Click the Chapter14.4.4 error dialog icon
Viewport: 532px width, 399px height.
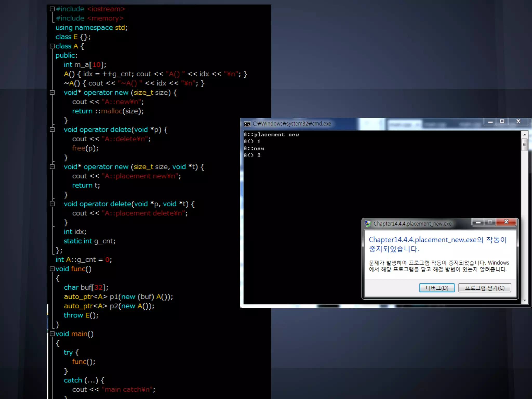pos(368,224)
